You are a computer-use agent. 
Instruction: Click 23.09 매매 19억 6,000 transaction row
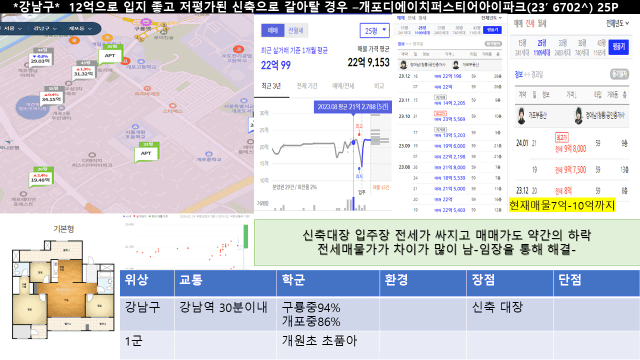coord(450,146)
